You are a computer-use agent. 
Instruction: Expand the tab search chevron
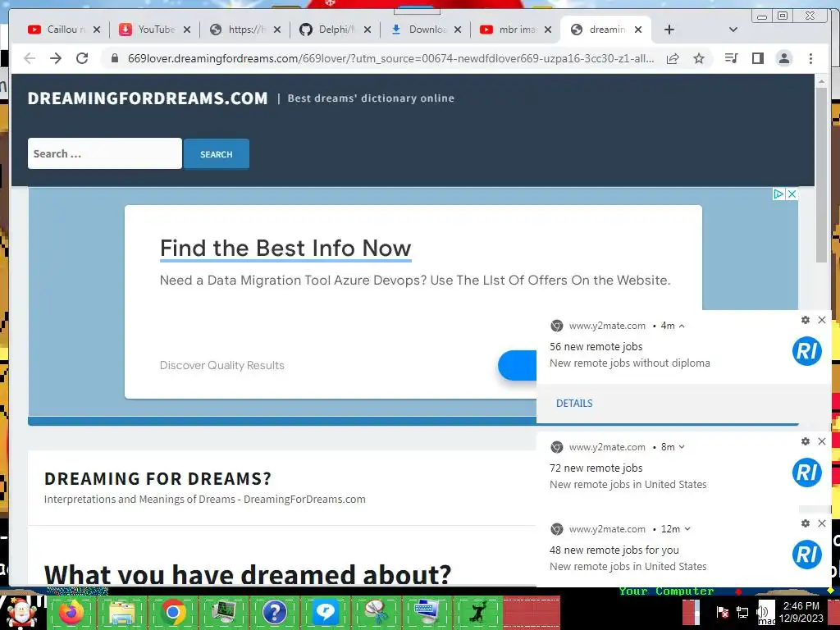733,30
